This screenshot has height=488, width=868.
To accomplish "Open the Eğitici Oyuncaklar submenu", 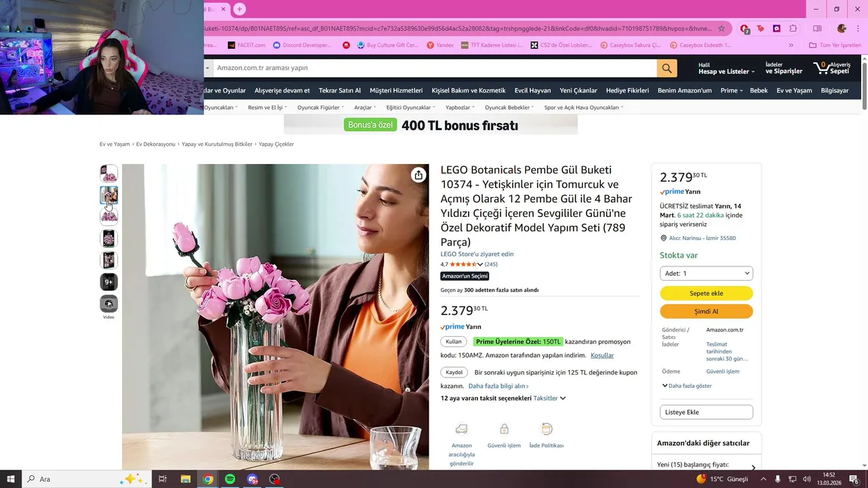I will click(x=411, y=107).
